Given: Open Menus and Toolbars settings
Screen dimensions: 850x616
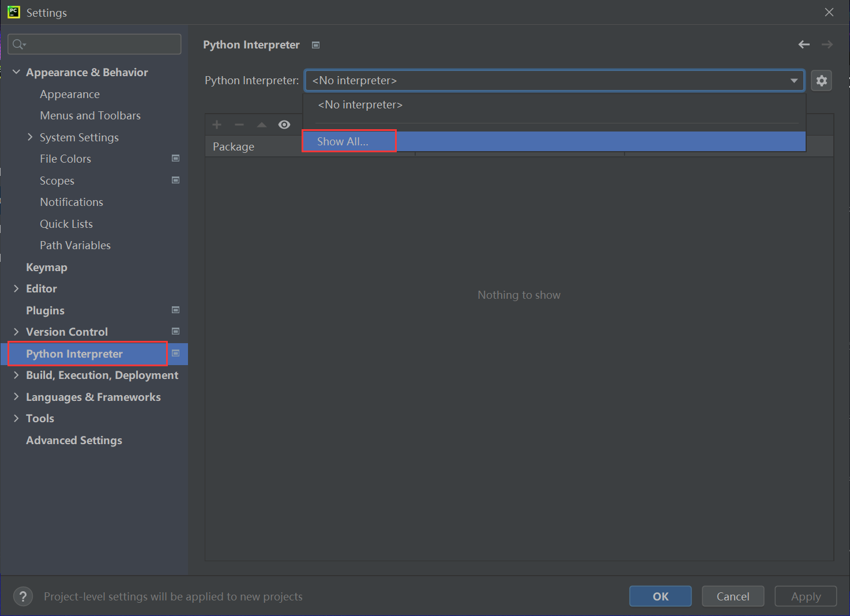Looking at the screenshot, I should [90, 115].
